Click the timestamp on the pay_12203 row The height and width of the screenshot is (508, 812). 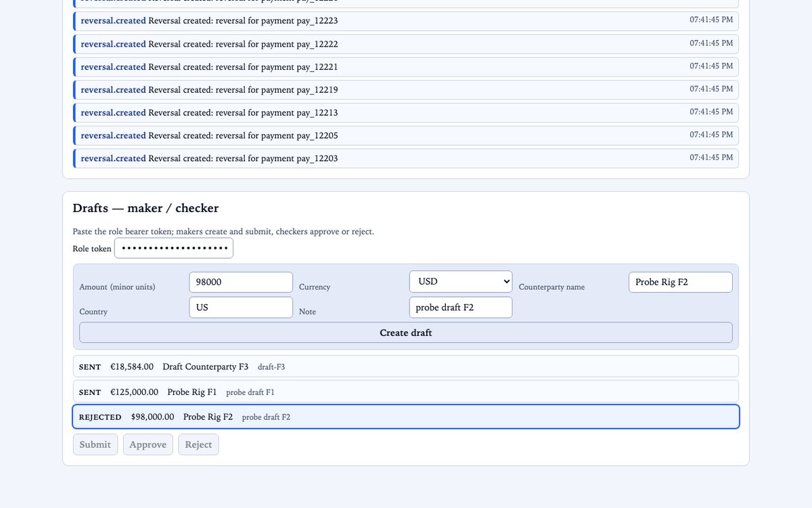coord(711,157)
